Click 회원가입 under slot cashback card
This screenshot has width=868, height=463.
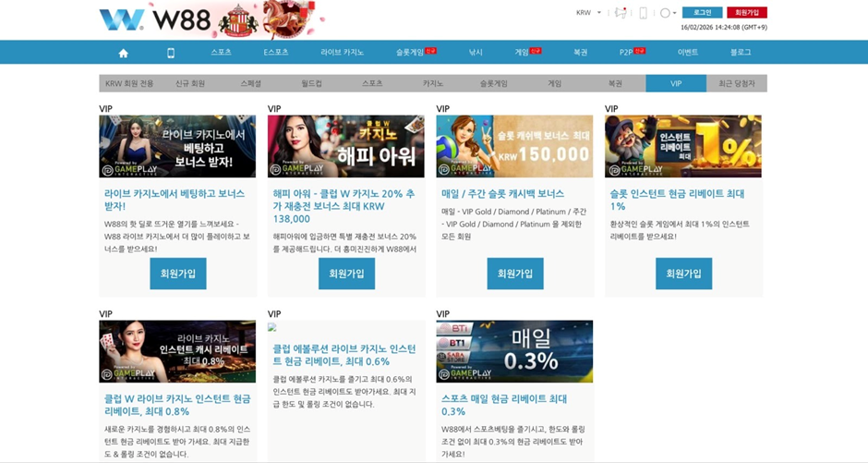[x=515, y=274]
